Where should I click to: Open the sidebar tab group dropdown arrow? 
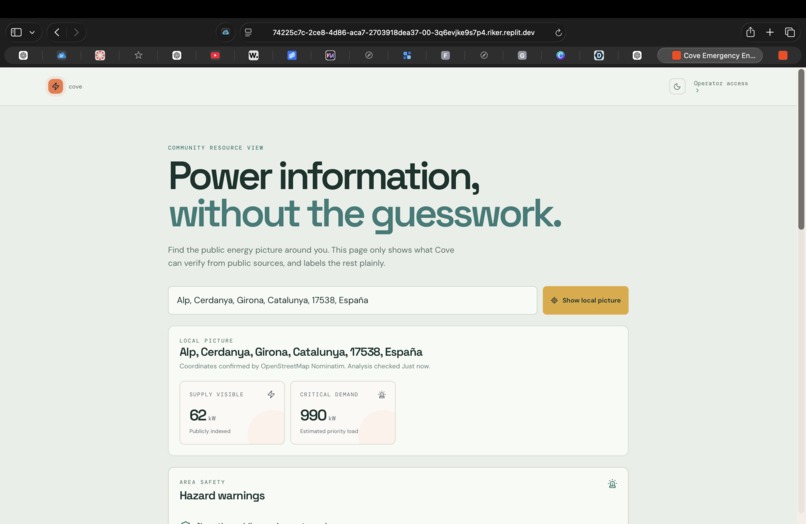pyautogui.click(x=32, y=32)
